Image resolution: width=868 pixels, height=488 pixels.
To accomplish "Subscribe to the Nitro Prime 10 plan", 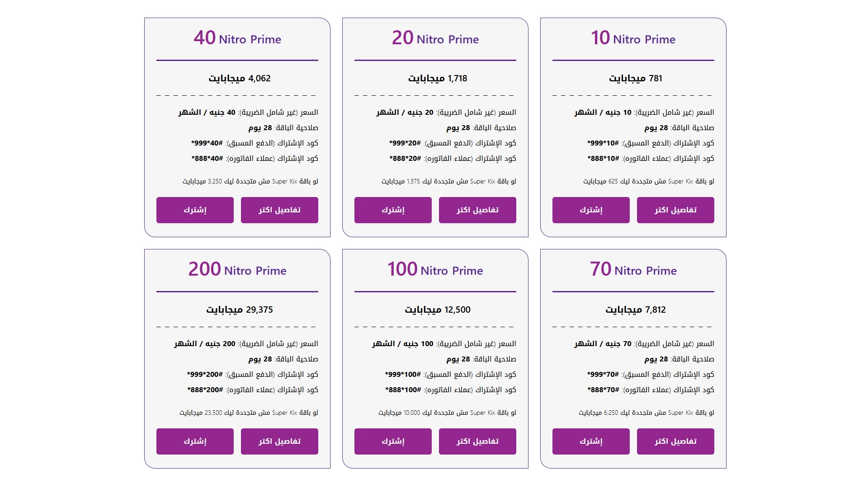I will [591, 210].
